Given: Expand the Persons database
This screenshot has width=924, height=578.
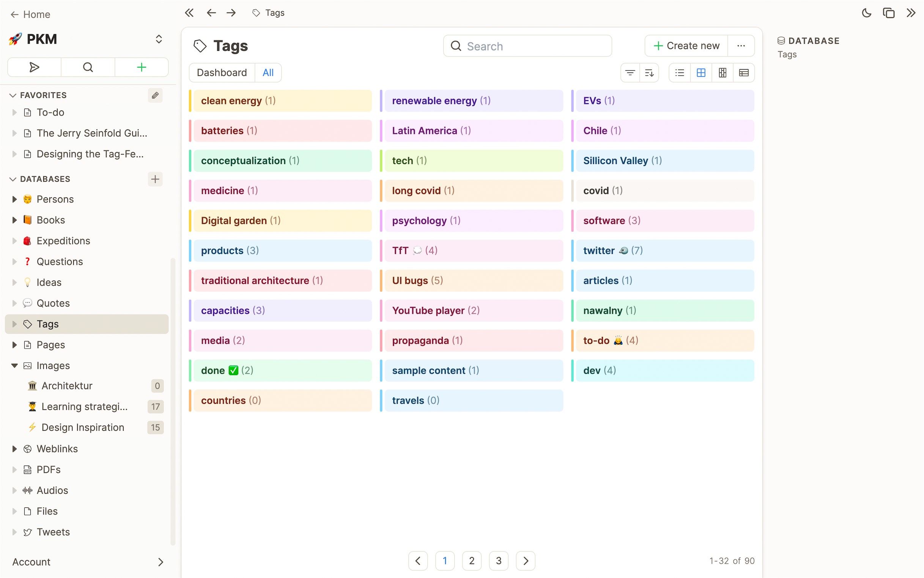Looking at the screenshot, I should [14, 199].
